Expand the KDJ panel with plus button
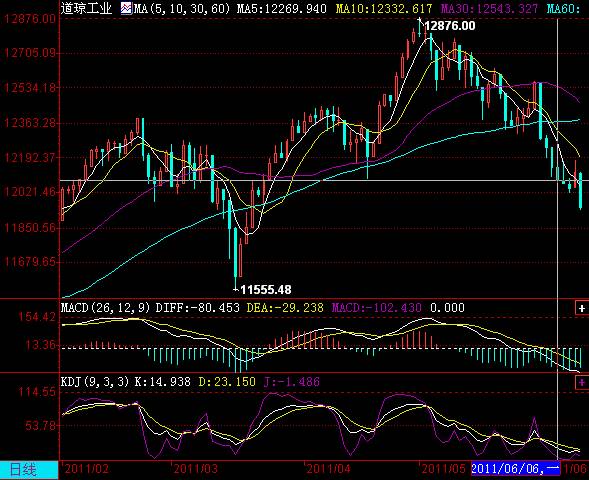Viewport: 589px width, 480px height. click(581, 383)
